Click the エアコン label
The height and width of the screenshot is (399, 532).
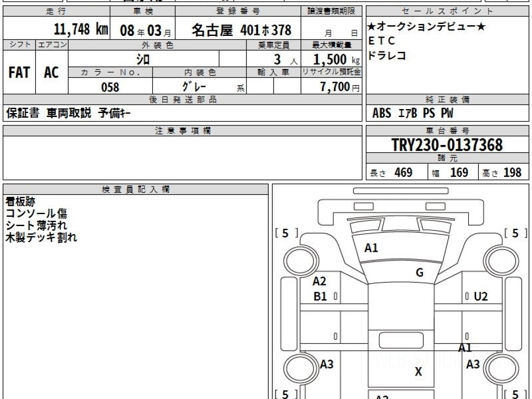tap(52, 45)
